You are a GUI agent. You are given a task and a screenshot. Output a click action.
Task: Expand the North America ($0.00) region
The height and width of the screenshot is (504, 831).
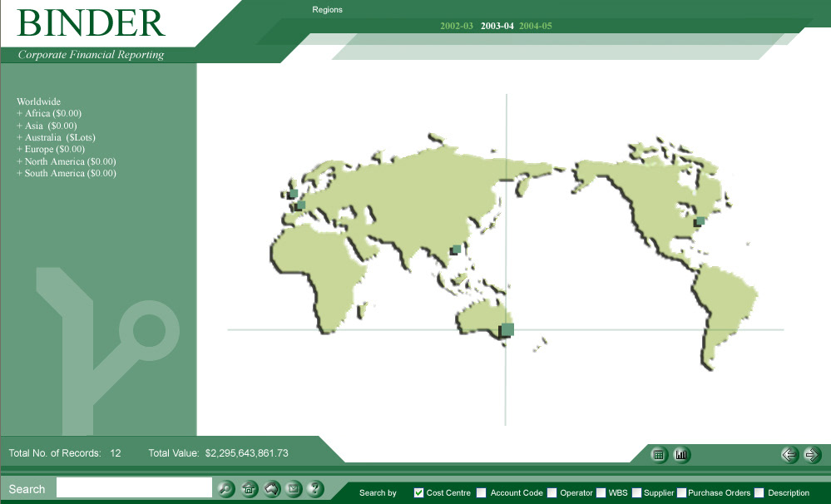tap(67, 161)
